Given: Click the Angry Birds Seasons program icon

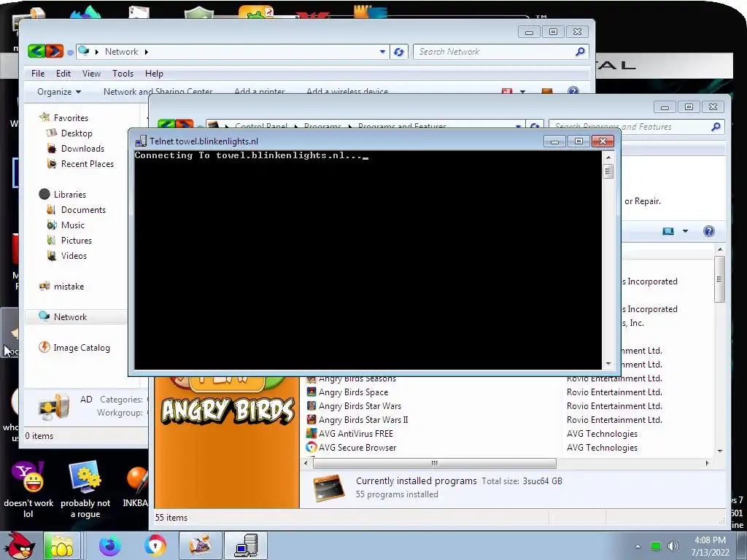Looking at the screenshot, I should [x=311, y=379].
